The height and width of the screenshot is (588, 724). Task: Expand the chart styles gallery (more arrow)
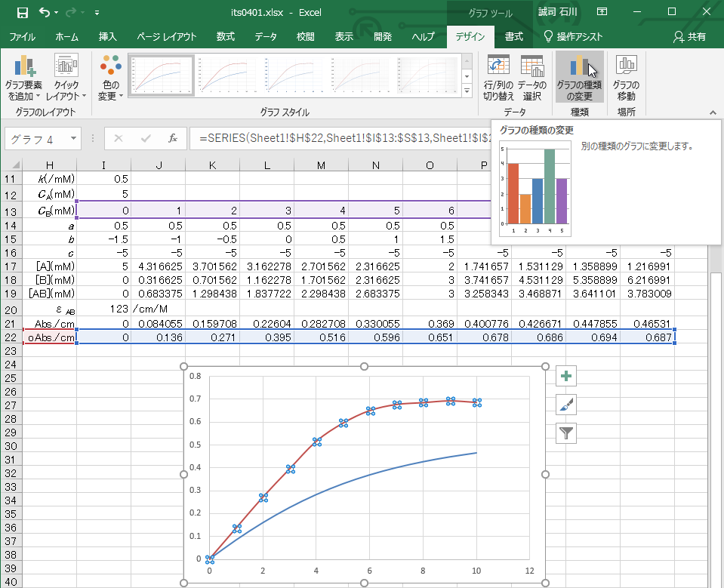pyautogui.click(x=467, y=91)
